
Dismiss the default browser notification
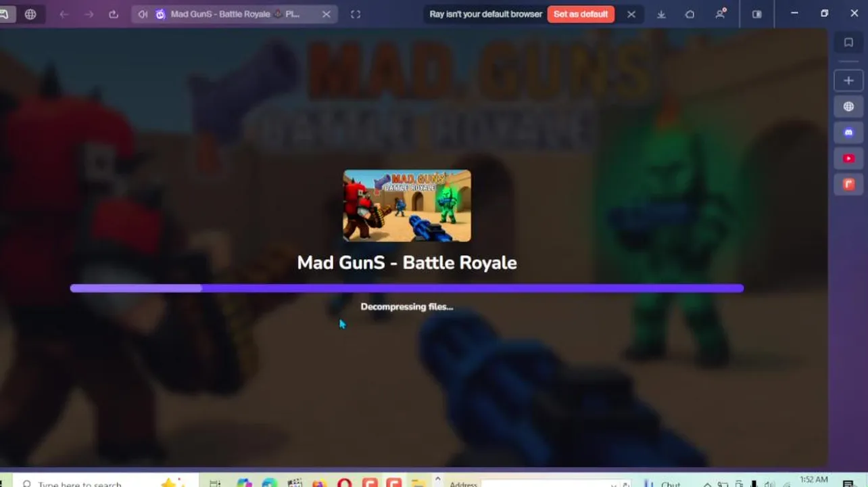click(x=631, y=14)
